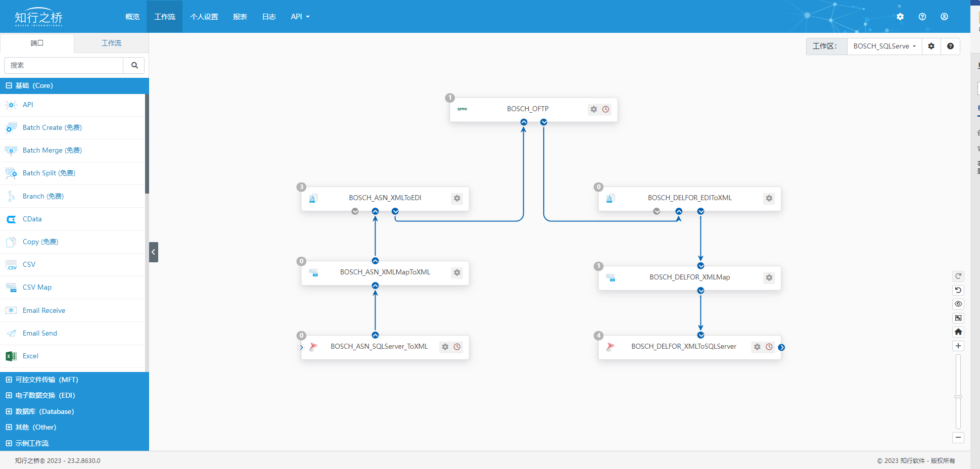Click clock icon on BOSCH_ASN_SQLServer_ToXML node
The image size is (980, 469).
coord(457,347)
